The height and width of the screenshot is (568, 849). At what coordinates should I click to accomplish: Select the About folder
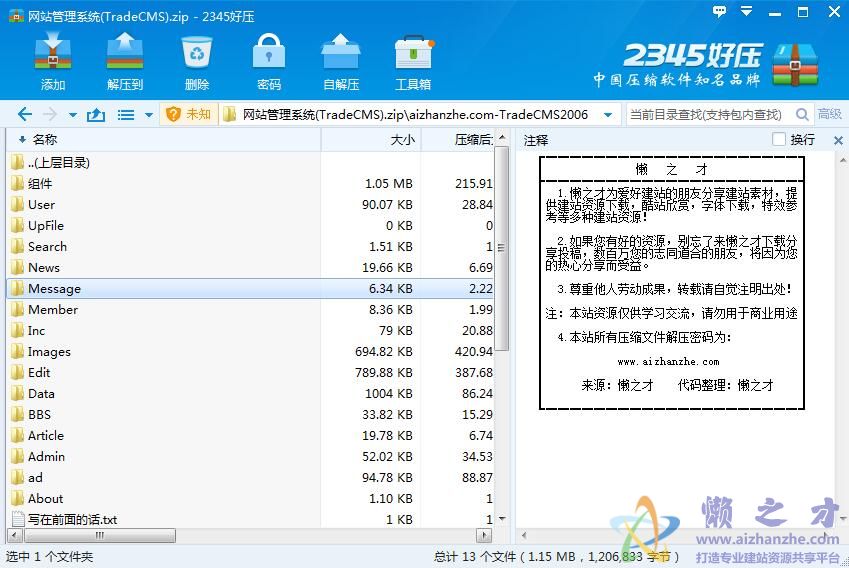click(x=250, y=498)
